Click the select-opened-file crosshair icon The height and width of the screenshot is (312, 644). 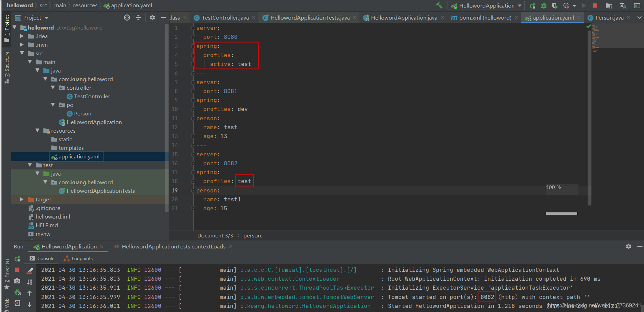(x=127, y=17)
